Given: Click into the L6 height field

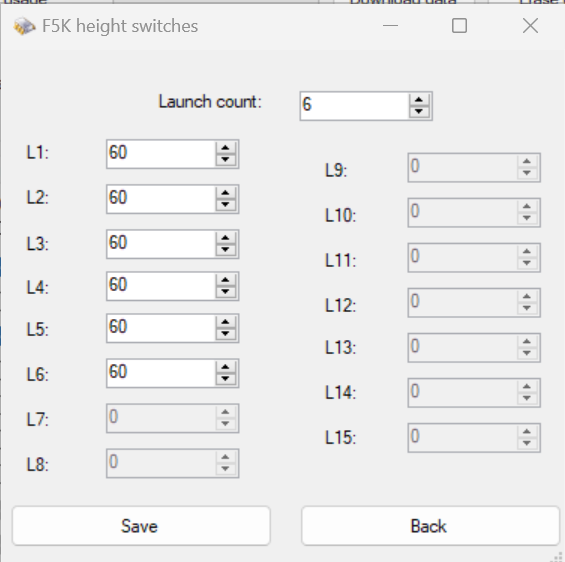Looking at the screenshot, I should pos(161,373).
